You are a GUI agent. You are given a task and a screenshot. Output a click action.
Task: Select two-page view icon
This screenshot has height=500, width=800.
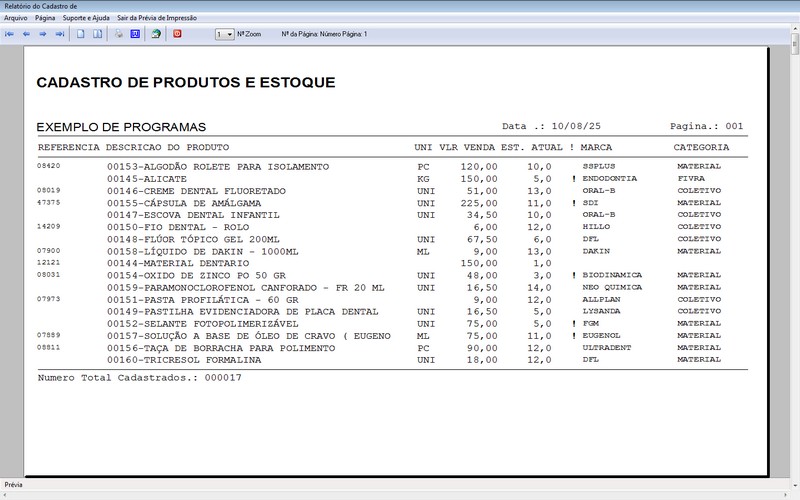(x=98, y=34)
